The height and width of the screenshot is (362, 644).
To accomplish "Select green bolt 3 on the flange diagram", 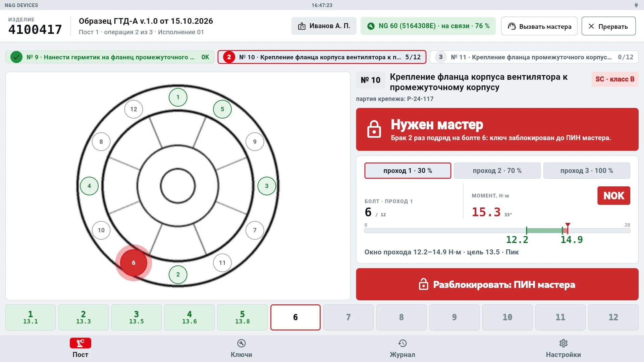I will (267, 186).
